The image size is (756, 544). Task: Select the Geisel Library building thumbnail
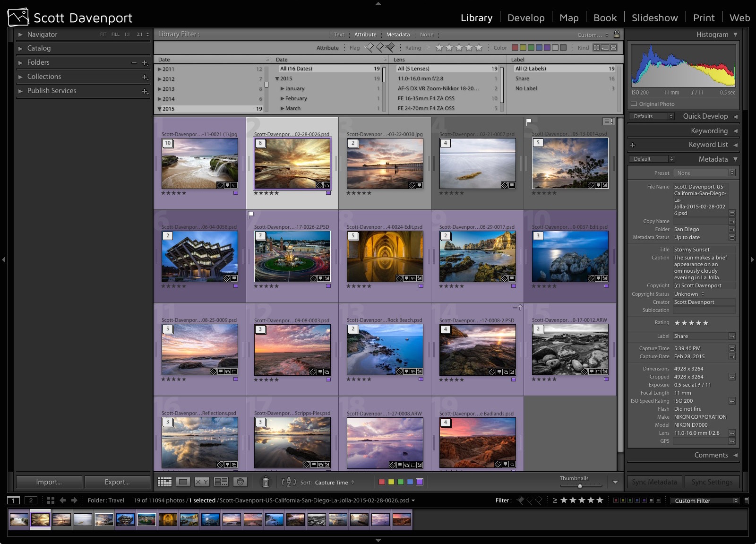click(200, 257)
